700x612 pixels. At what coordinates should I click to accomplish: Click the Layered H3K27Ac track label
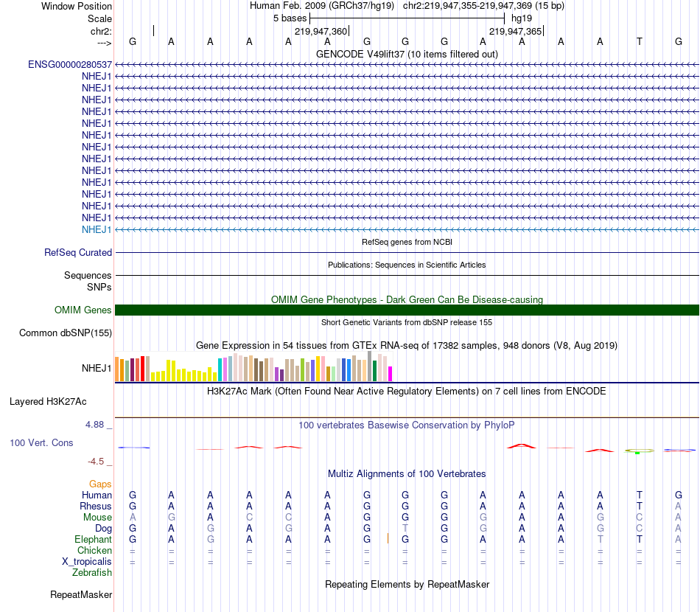[48, 402]
